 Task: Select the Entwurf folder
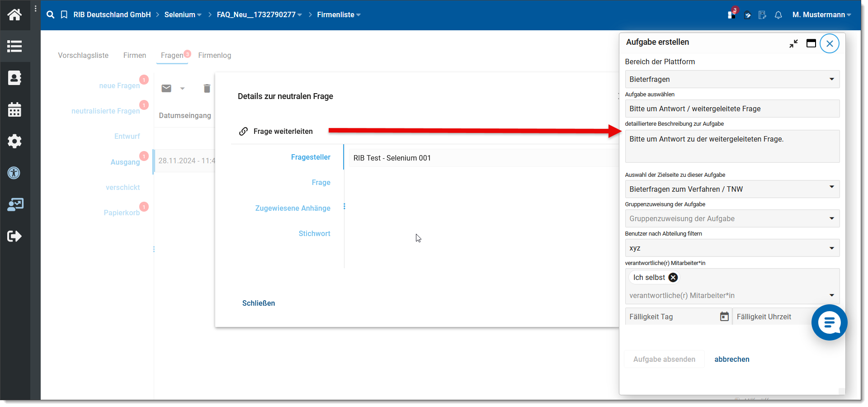[x=127, y=136]
